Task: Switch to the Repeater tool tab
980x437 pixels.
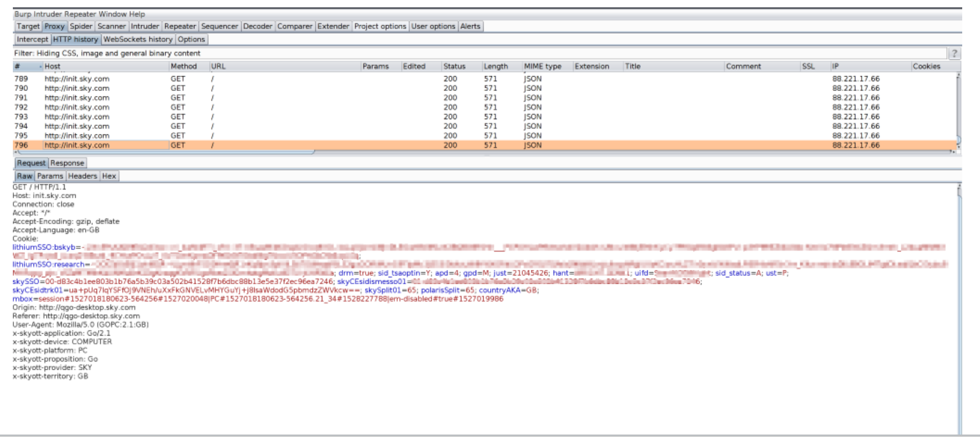Action: tap(180, 26)
